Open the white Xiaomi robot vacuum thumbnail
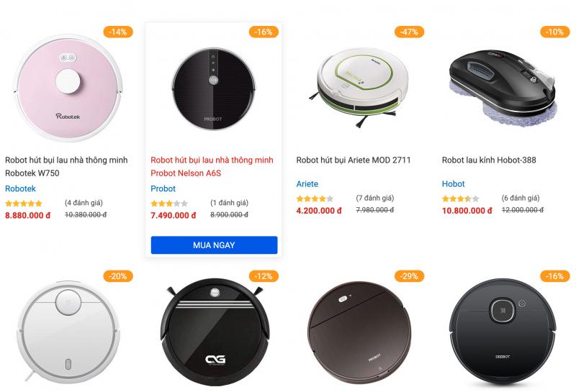 point(68,332)
